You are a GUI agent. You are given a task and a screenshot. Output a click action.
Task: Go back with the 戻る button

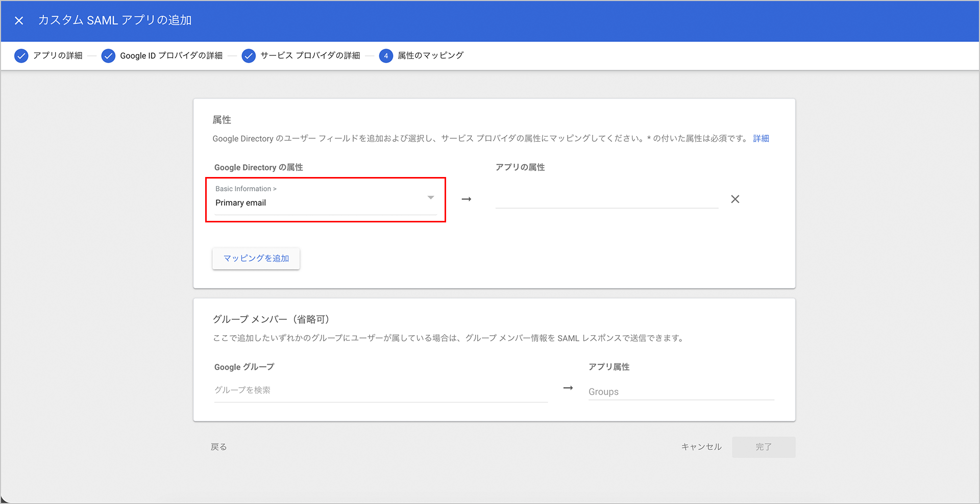218,447
